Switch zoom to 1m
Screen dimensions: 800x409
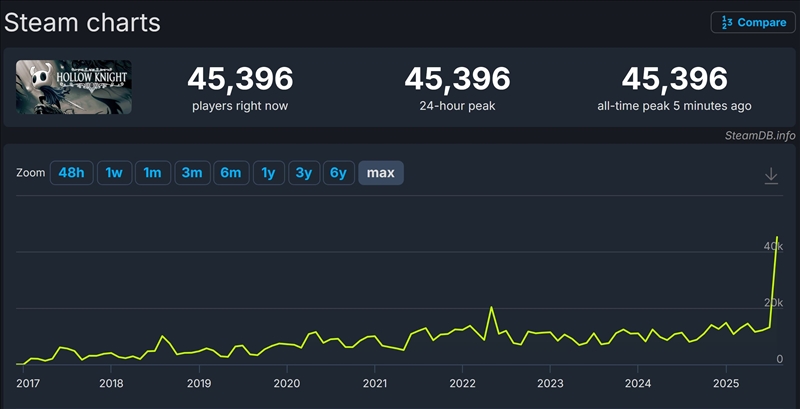point(152,173)
